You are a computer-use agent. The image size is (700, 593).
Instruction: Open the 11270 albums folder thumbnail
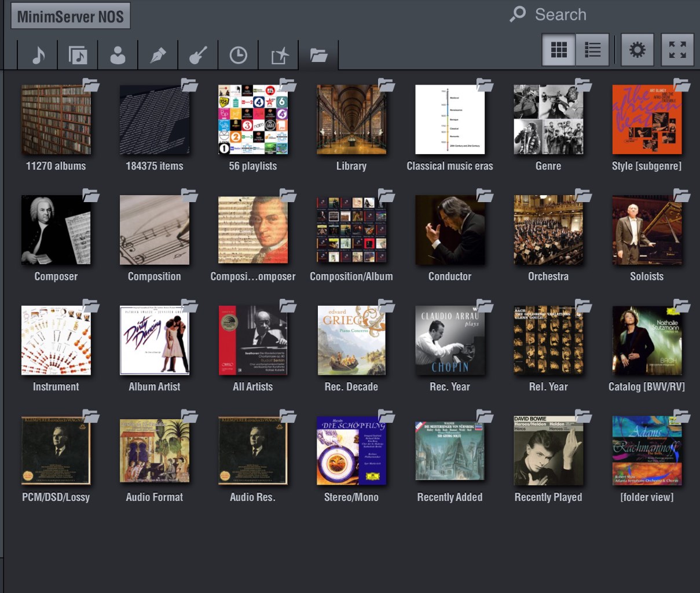(x=56, y=120)
